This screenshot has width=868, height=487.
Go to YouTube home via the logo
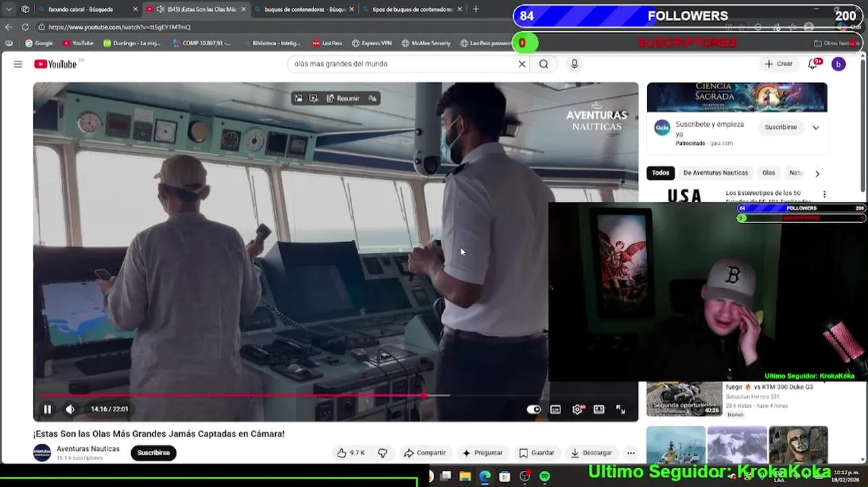(x=55, y=64)
